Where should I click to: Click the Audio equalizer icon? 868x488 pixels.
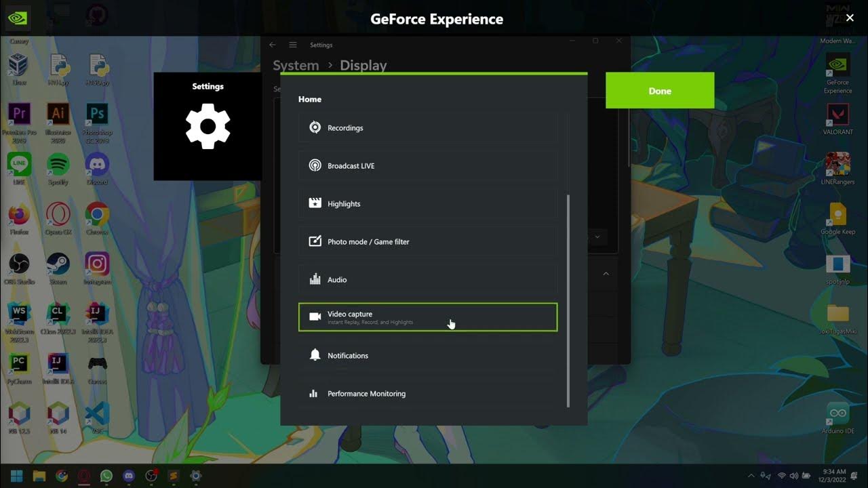click(x=315, y=279)
